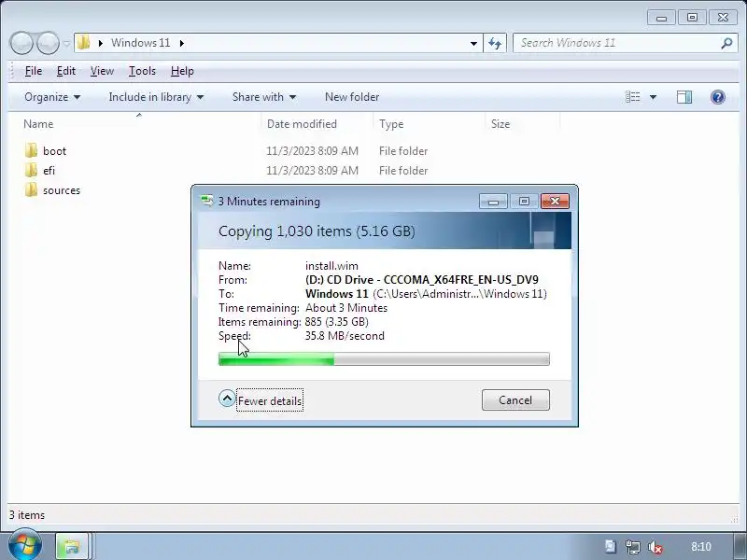This screenshot has width=747, height=560.
Task: Maximize the Explorer window
Action: pyautogui.click(x=692, y=18)
